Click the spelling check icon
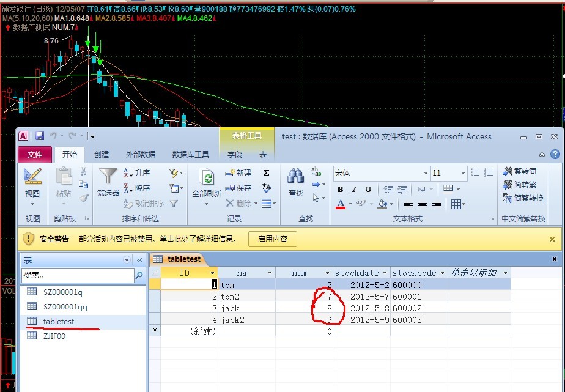This screenshot has height=392, width=565. click(266, 187)
